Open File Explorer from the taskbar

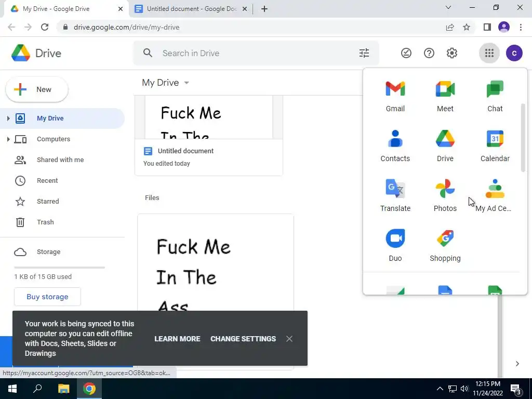63,389
